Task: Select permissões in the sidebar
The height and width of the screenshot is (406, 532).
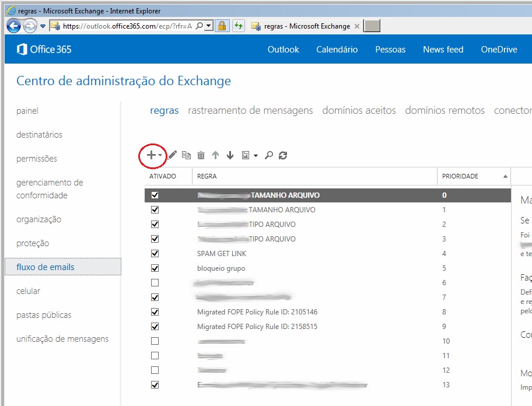Action: tap(37, 159)
